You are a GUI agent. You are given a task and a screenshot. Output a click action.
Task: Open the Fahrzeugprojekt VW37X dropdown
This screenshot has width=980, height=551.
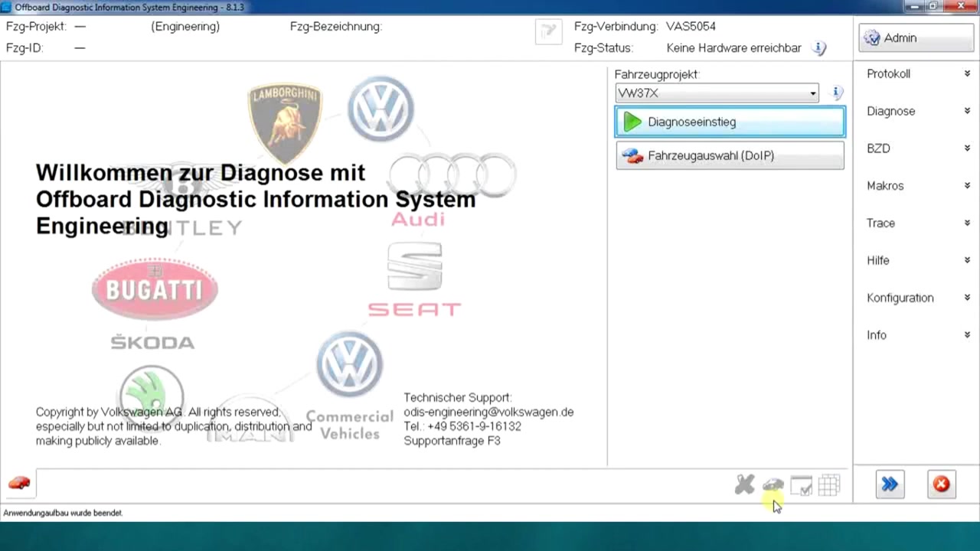pyautogui.click(x=717, y=93)
